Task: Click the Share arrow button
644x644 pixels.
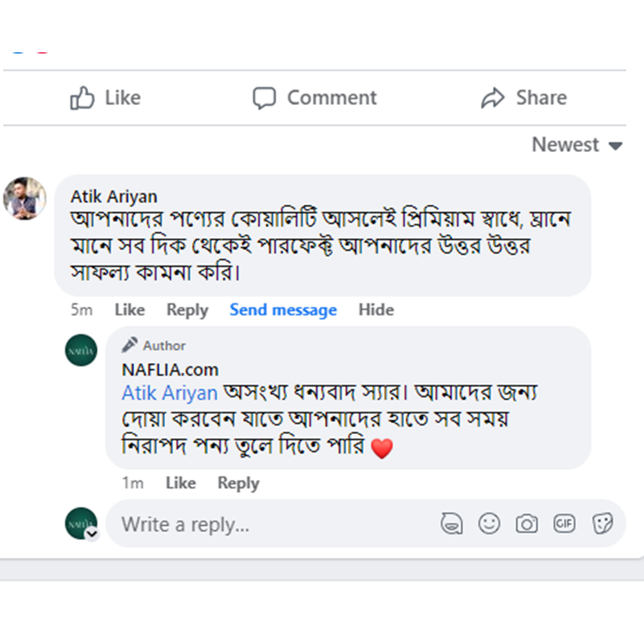Action: (x=524, y=98)
